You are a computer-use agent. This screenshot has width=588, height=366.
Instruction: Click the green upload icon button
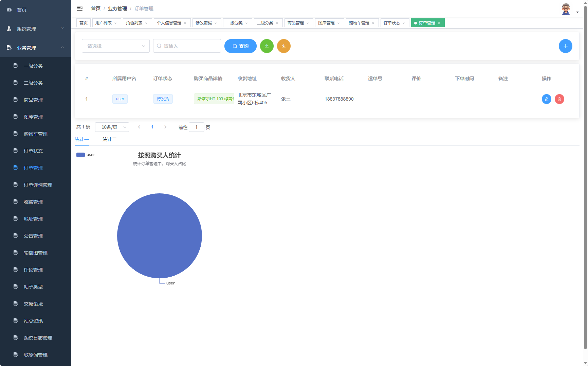click(267, 46)
